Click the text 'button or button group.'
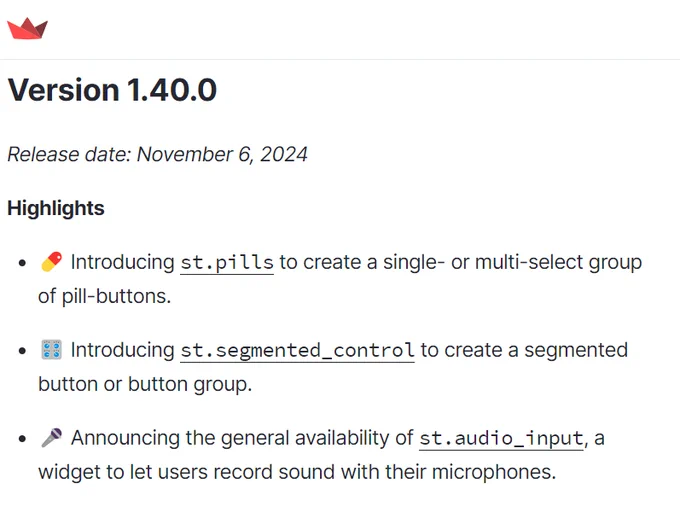The height and width of the screenshot is (530, 680). pyautogui.click(x=145, y=385)
